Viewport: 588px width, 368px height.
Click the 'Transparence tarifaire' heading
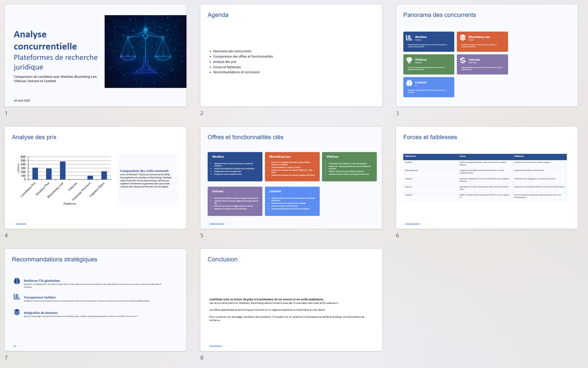[40, 297]
